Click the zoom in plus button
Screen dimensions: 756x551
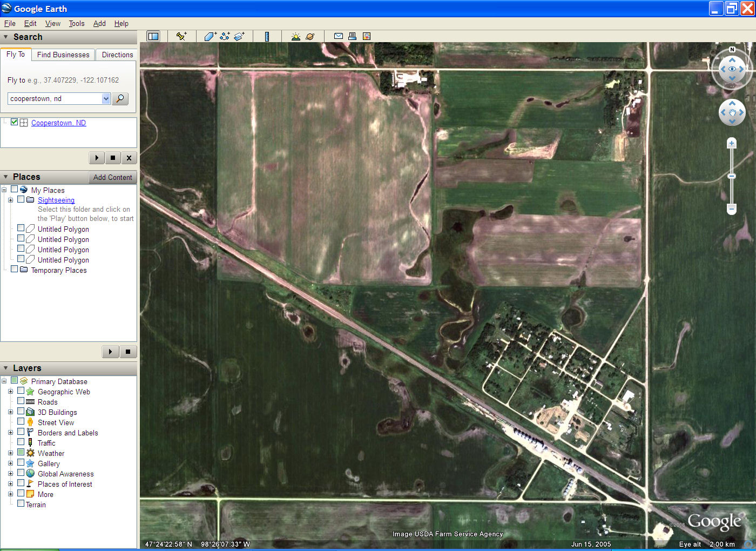(732, 143)
